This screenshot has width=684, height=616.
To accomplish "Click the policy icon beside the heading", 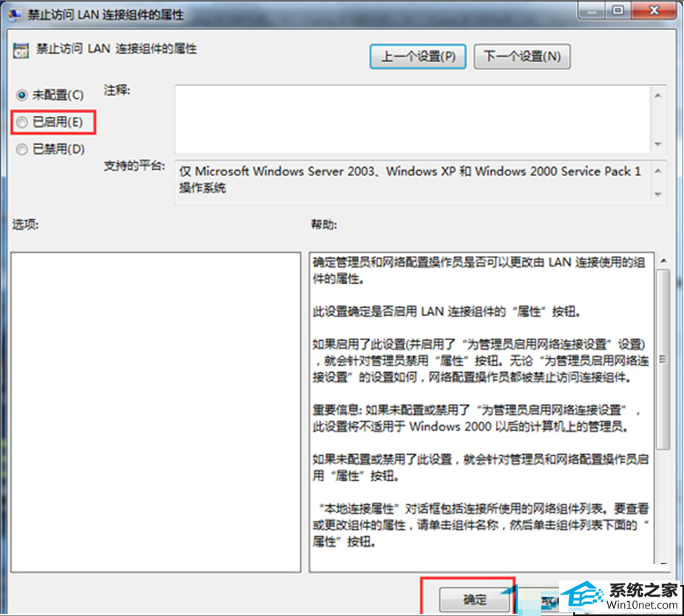I will click(x=21, y=50).
